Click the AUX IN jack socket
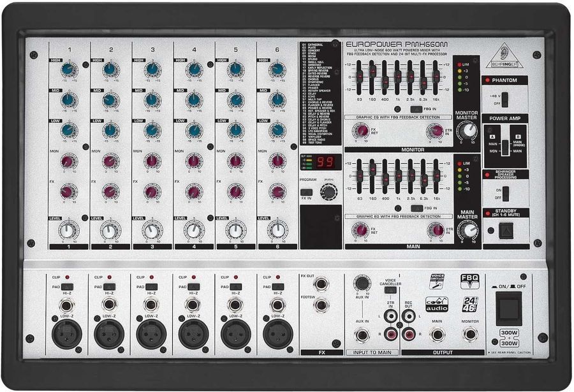Screen dimensions: 574x392 click(x=362, y=335)
